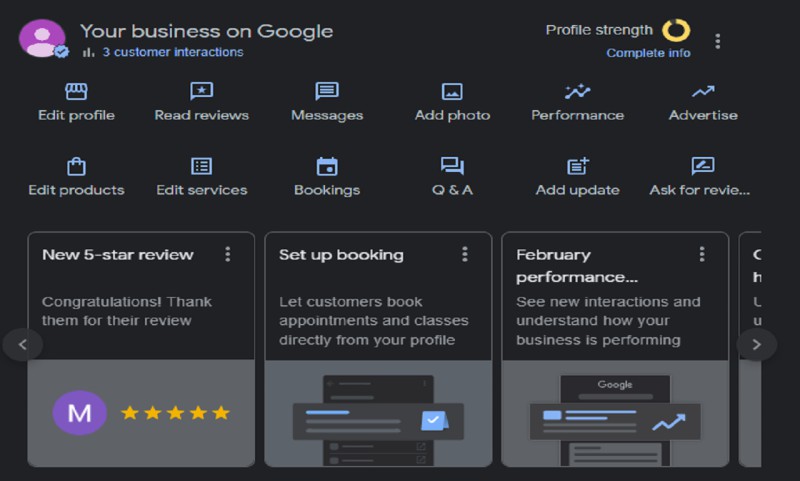The height and width of the screenshot is (481, 800).
Task: Select the Add update icon
Action: [x=578, y=166]
